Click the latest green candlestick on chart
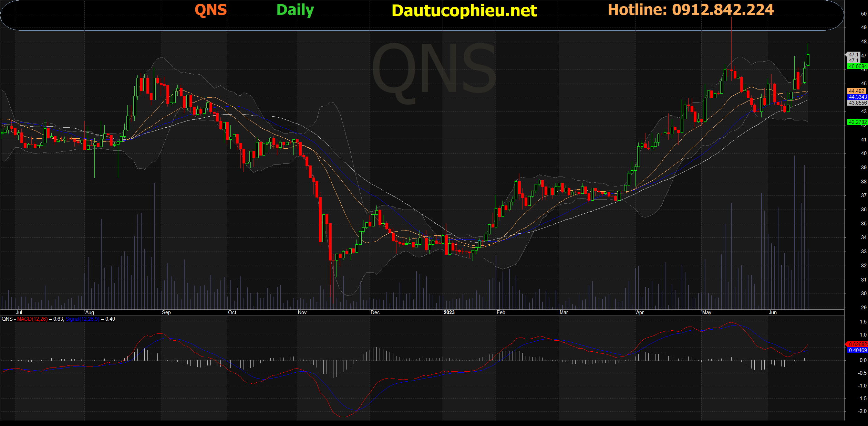The image size is (868, 426). pyautogui.click(x=808, y=60)
